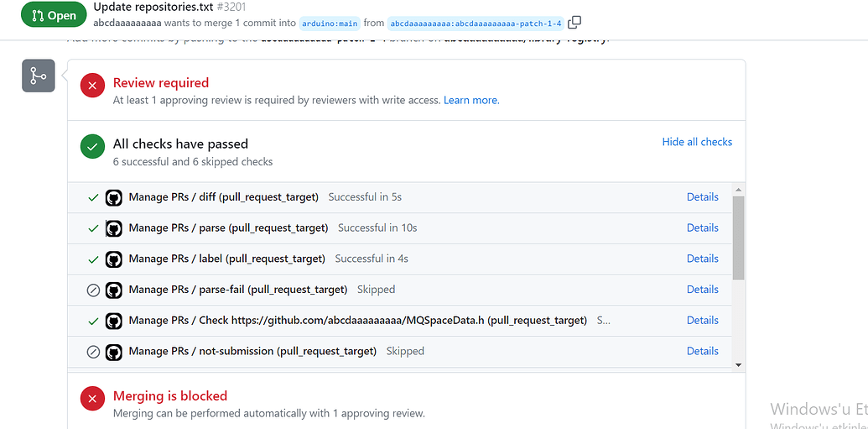Open the abcdaaaaaaaaa-patch-1-4 head branch link
Image resolution: width=868 pixels, height=429 pixels.
[476, 24]
